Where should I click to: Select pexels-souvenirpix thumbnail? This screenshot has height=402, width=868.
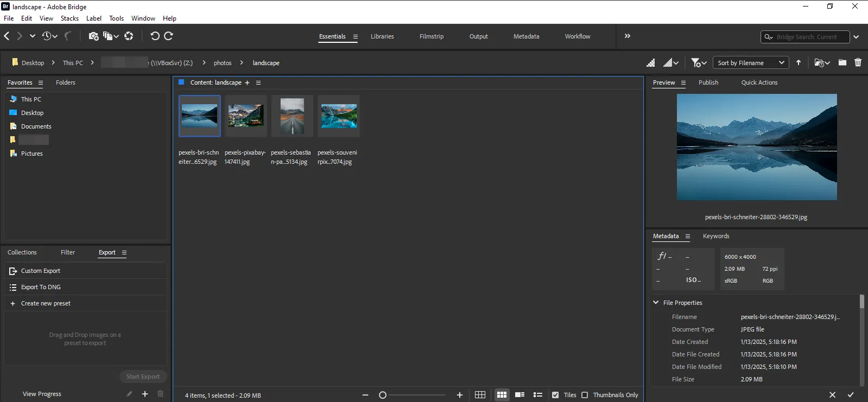click(x=339, y=116)
